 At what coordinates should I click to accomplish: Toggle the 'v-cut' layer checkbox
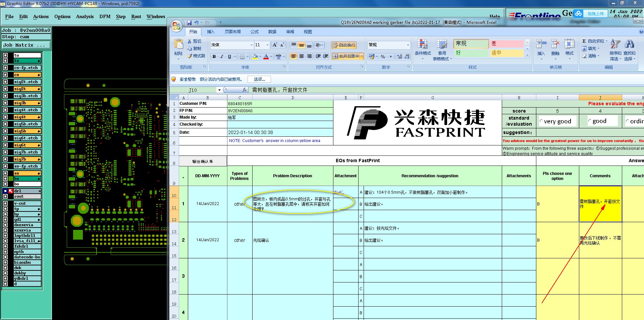[x=5, y=203]
